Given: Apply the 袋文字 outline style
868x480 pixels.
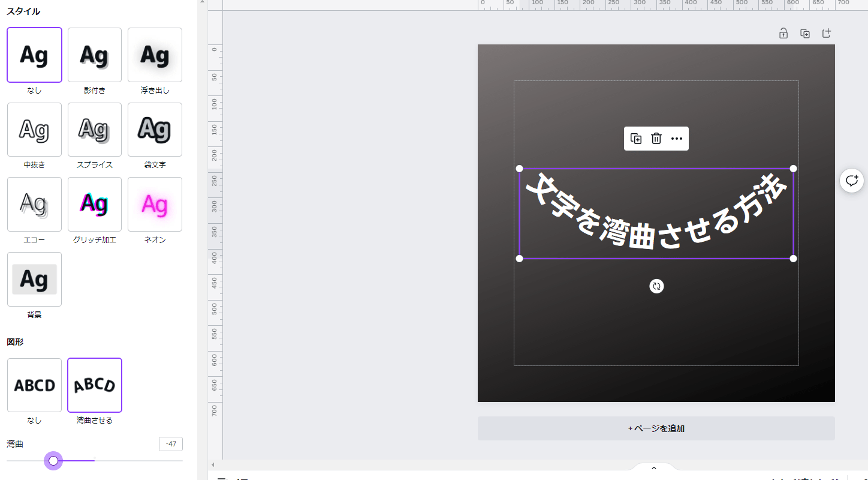Looking at the screenshot, I should [x=155, y=130].
